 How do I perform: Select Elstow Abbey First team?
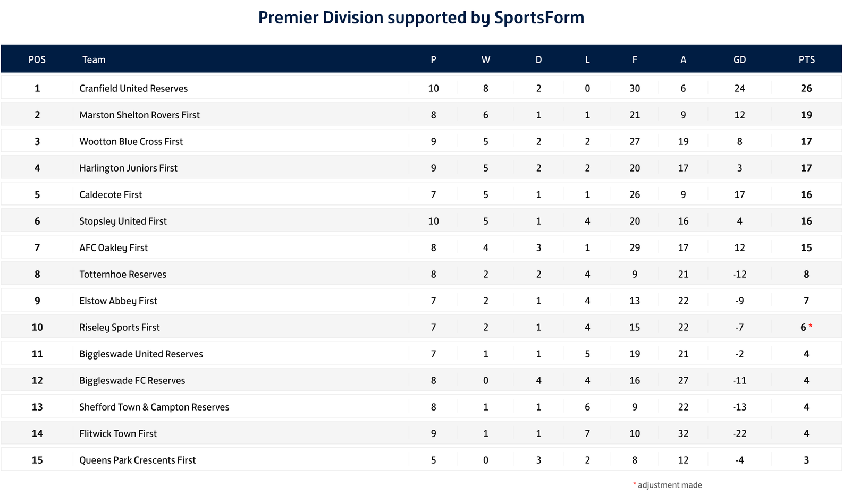click(118, 301)
